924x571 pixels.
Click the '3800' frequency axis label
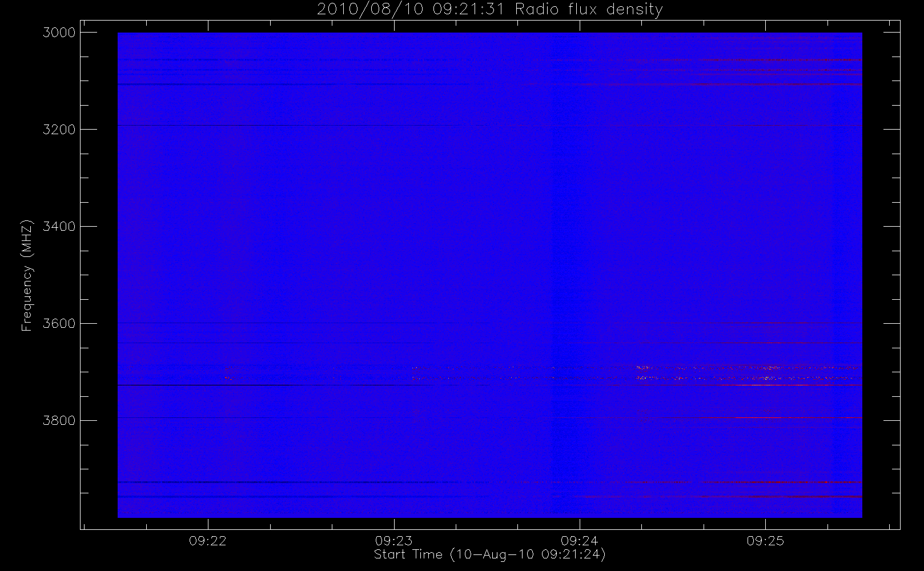[59, 421]
